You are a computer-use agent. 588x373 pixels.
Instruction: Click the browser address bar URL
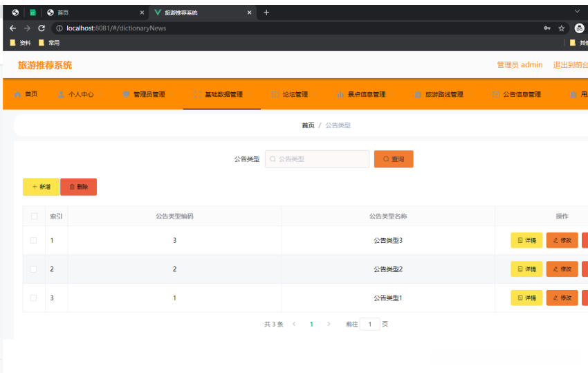point(116,28)
